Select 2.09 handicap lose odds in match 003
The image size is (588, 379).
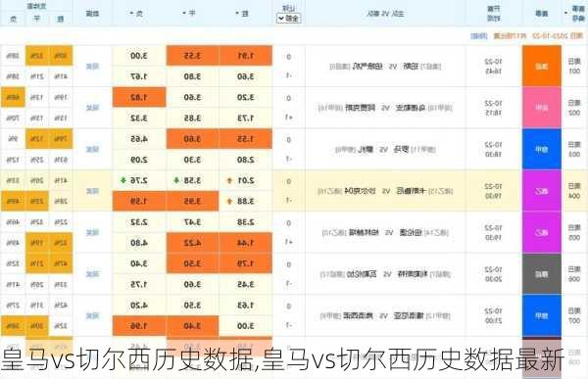pyautogui.click(x=139, y=160)
